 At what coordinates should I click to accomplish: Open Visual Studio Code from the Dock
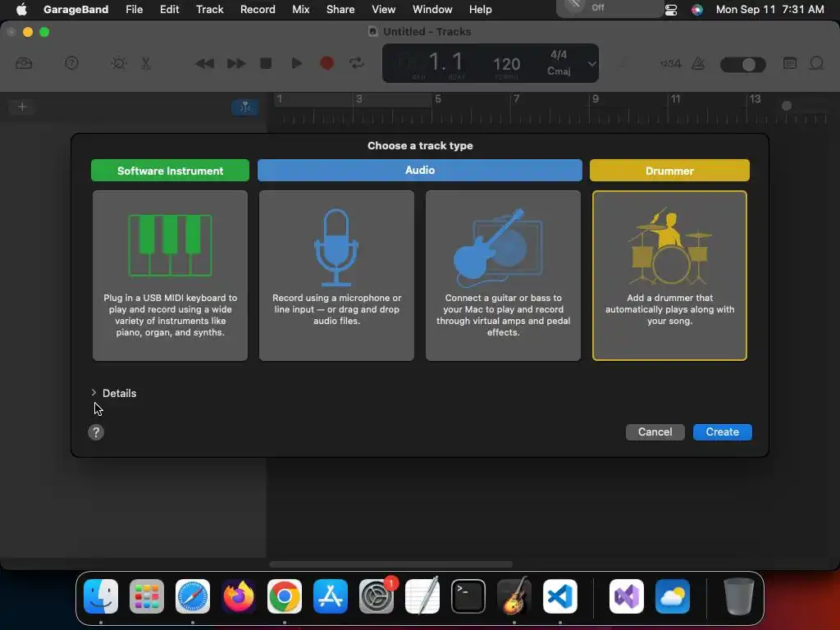[559, 596]
